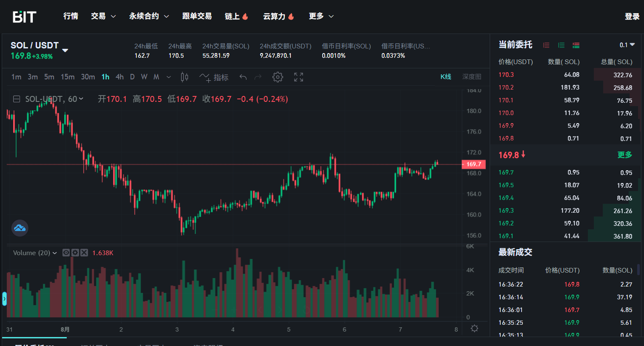This screenshot has width=644, height=346.
Task: Show sell orders only in order book
Action: (x=546, y=45)
